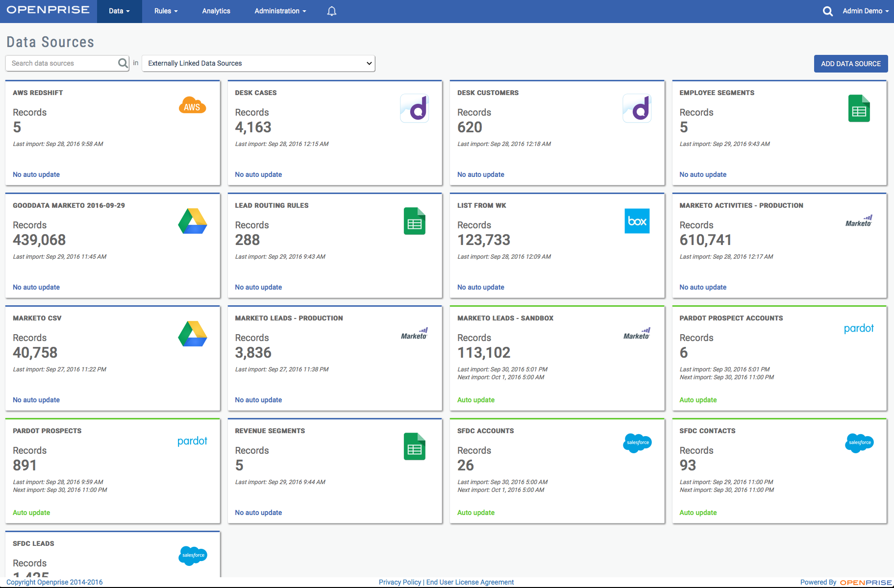Image resolution: width=894 pixels, height=588 pixels.
Task: Click Google Drive icon on GoodData Marketo card
Action: tap(192, 221)
